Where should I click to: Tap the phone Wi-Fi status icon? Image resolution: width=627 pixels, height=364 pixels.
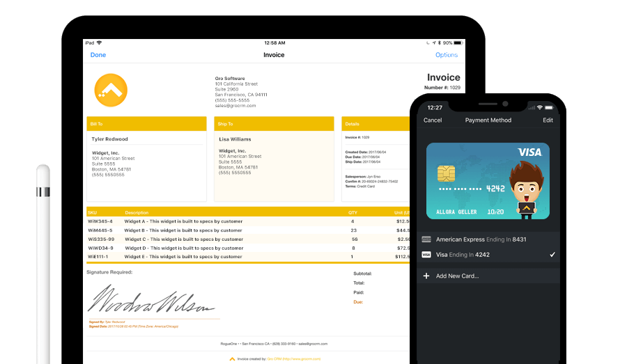pos(540,107)
